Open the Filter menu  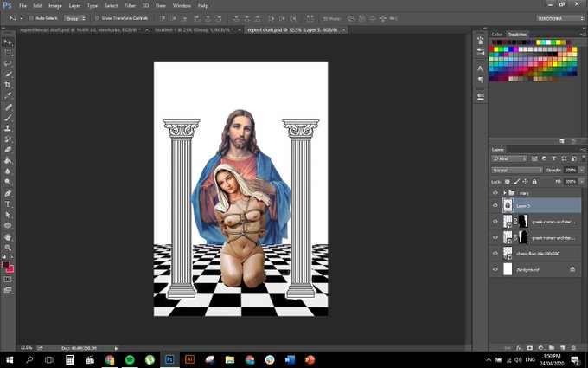click(130, 6)
